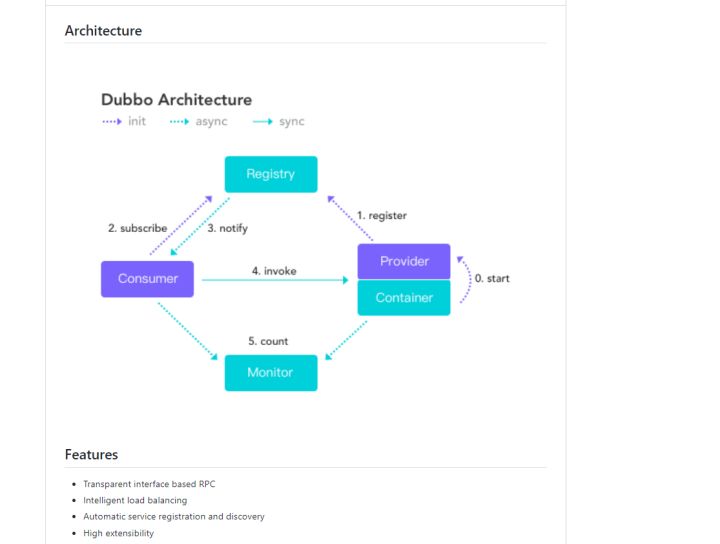Click the Registry box in the diagram
This screenshot has height=544, width=720.
click(271, 174)
